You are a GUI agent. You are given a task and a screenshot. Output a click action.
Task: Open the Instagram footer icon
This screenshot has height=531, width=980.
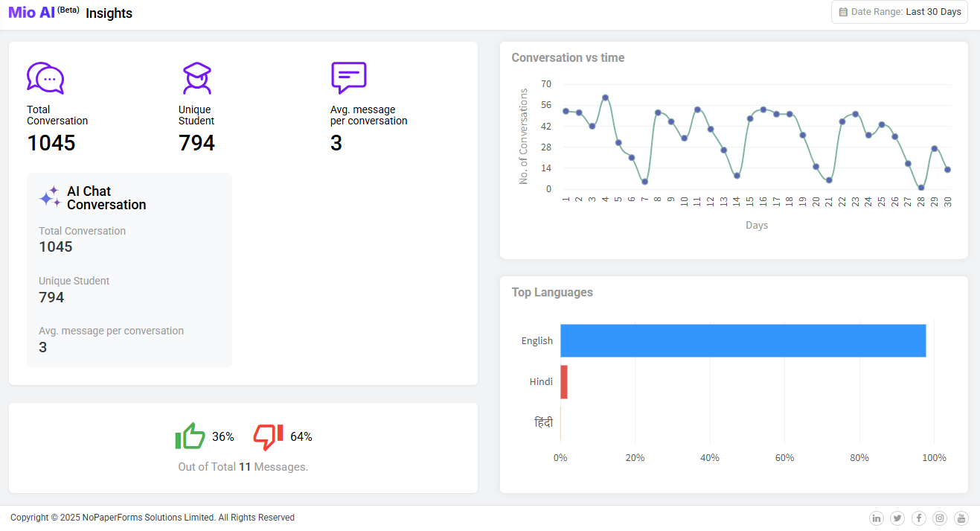(x=940, y=518)
